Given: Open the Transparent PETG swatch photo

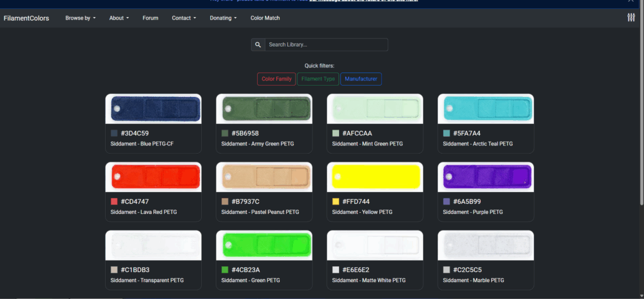Looking at the screenshot, I should 153,245.
